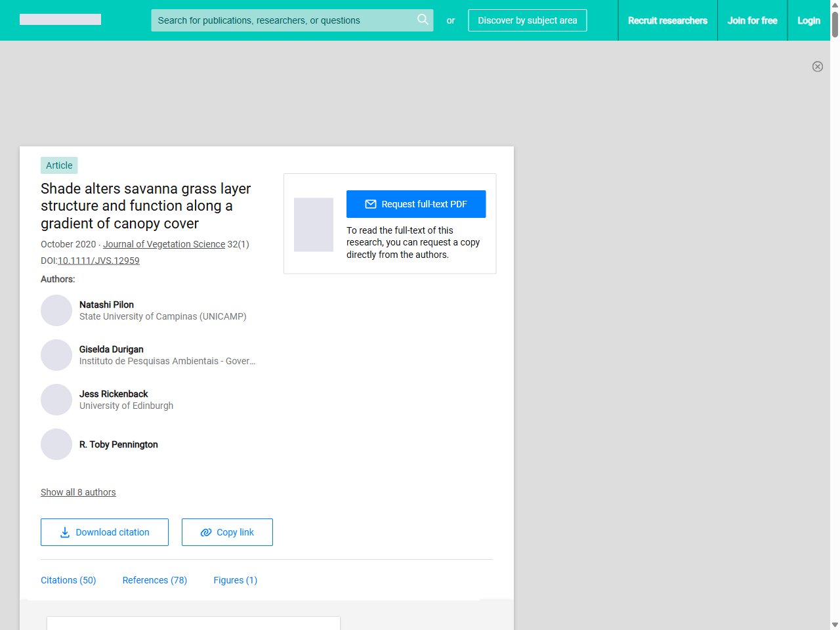Dismiss the page with the circled X icon
The height and width of the screenshot is (630, 840).
[x=818, y=66]
